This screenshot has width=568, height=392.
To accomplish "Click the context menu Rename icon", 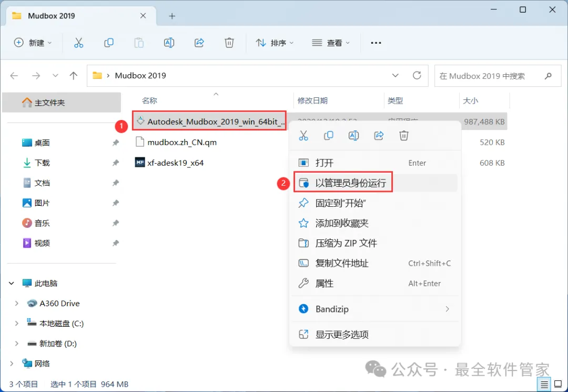I will click(x=353, y=136).
